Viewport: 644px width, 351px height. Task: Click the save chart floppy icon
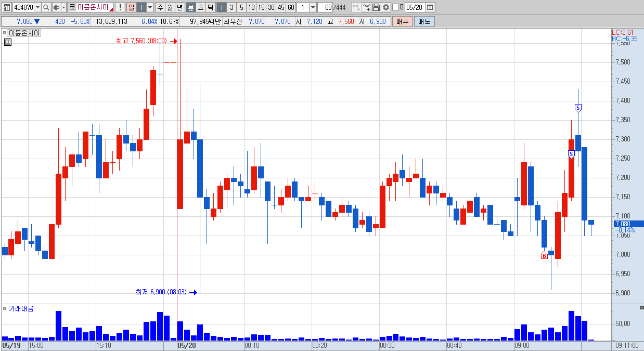click(376, 7)
